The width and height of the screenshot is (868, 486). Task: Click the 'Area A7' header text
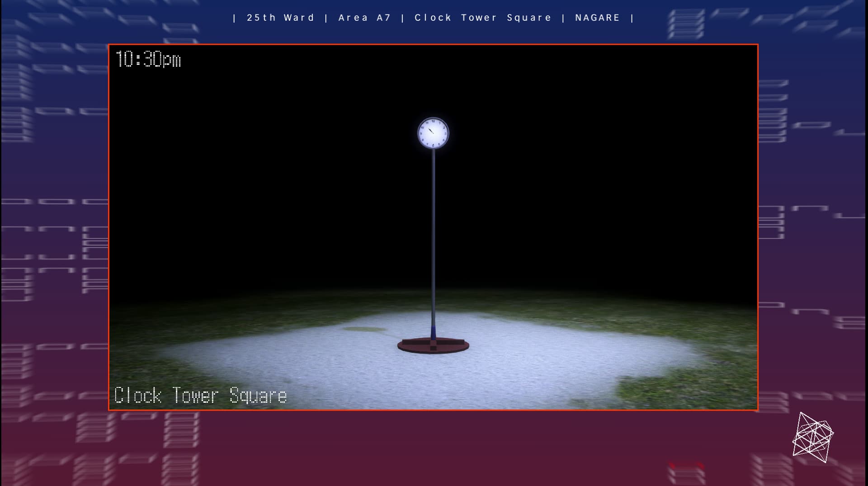364,18
